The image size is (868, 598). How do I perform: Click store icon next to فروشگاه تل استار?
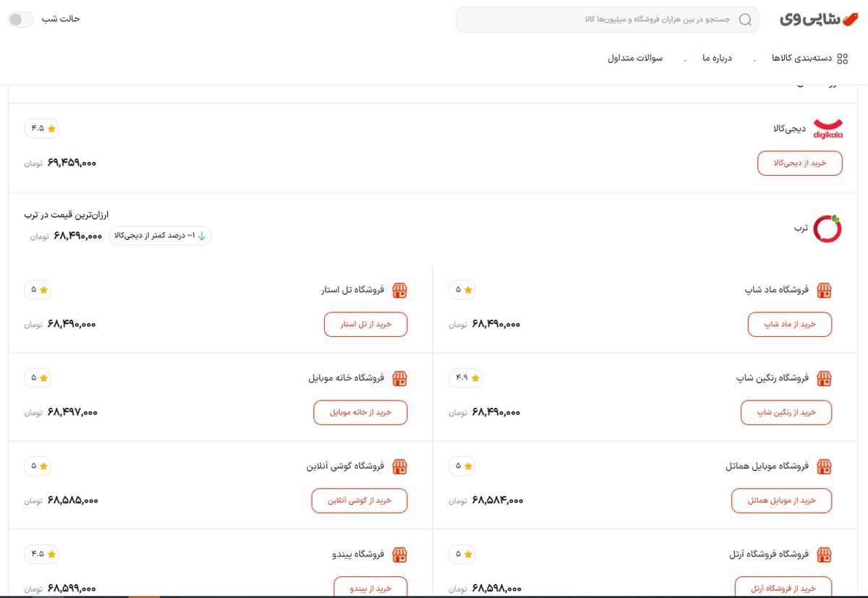(x=399, y=291)
